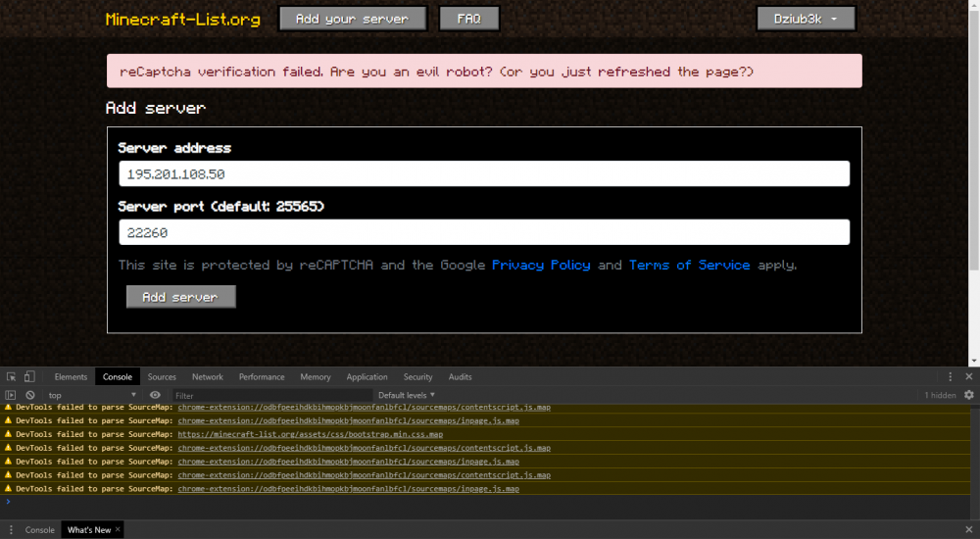
Task: Close the bottom drawer
Action: [969, 529]
